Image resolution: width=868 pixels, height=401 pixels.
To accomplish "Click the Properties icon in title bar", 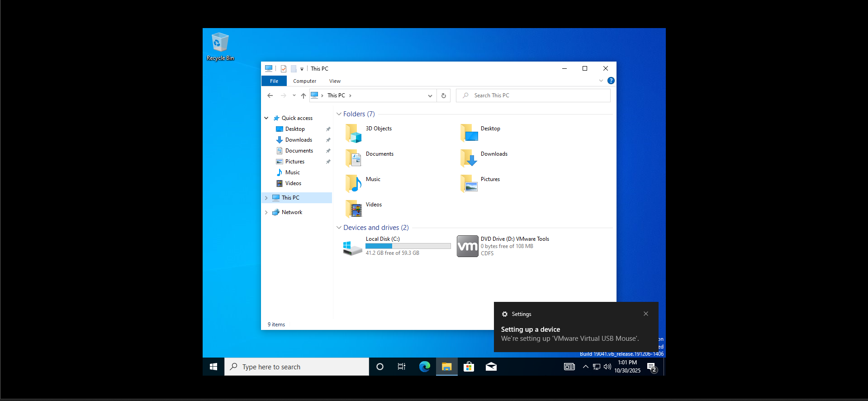I will click(x=284, y=69).
